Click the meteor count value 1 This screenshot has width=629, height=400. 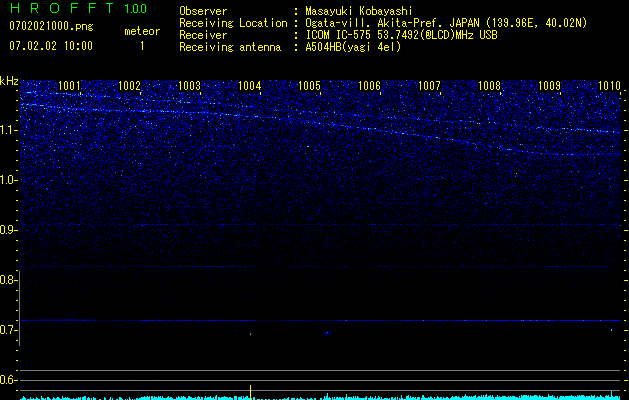[x=141, y=45]
